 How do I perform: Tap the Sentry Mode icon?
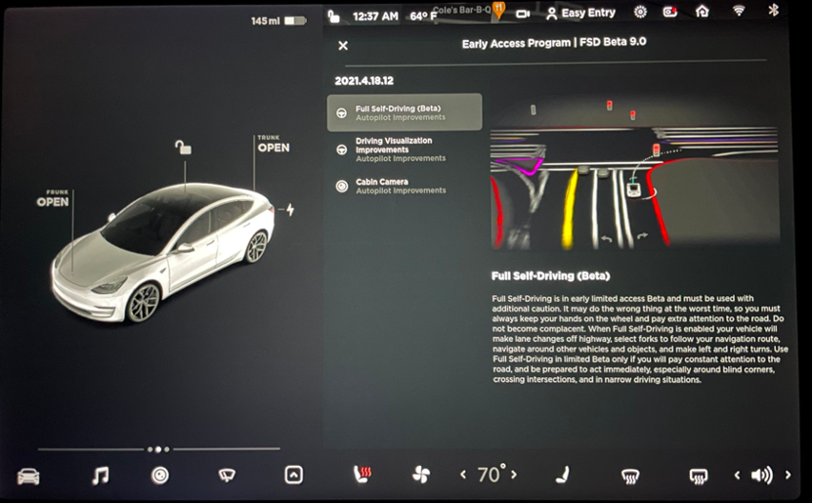pyautogui.click(x=670, y=12)
